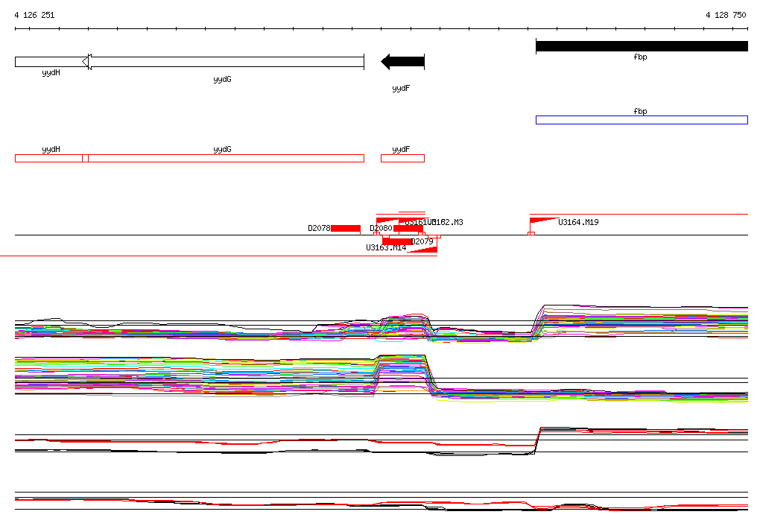Screen dimensions: 763x532
Task: Click the end coordinate "4 128 750"
Action: (726, 15)
